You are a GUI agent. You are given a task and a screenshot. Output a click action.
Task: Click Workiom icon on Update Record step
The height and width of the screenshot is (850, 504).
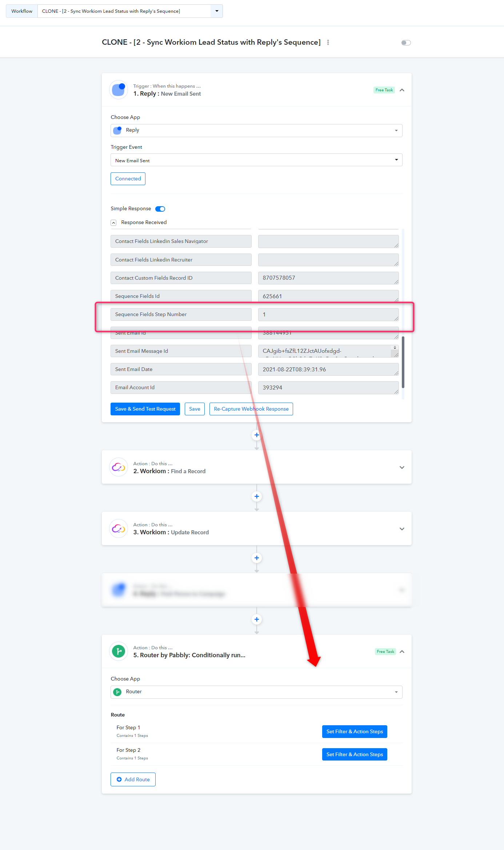point(119,528)
